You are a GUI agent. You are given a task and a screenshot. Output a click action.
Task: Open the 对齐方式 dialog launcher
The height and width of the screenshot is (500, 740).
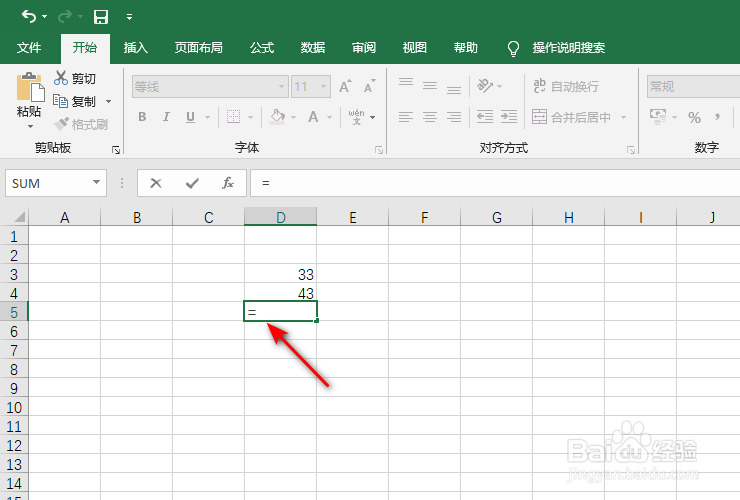631,150
